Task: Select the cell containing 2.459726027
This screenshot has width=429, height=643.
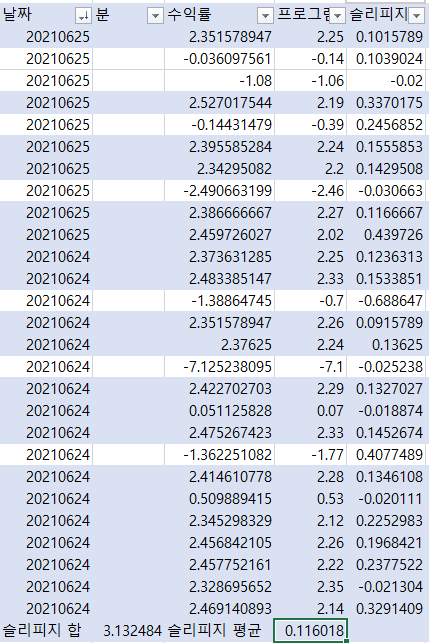Action: click(219, 235)
